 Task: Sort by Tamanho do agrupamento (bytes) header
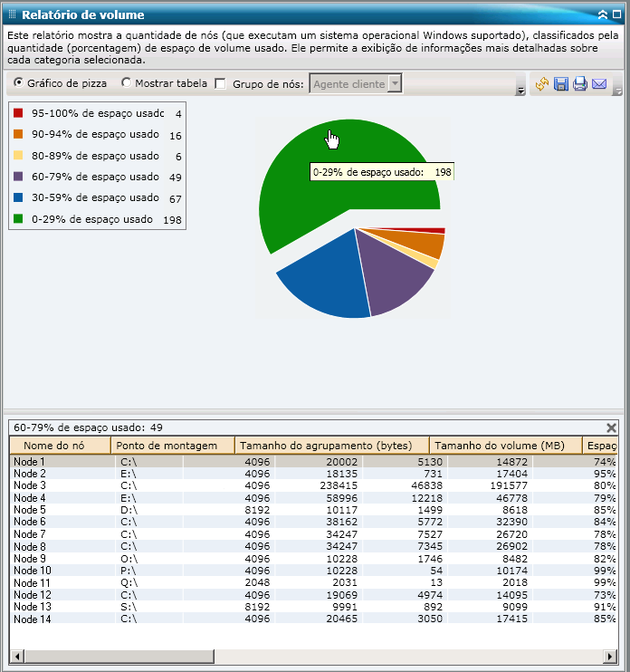click(332, 446)
